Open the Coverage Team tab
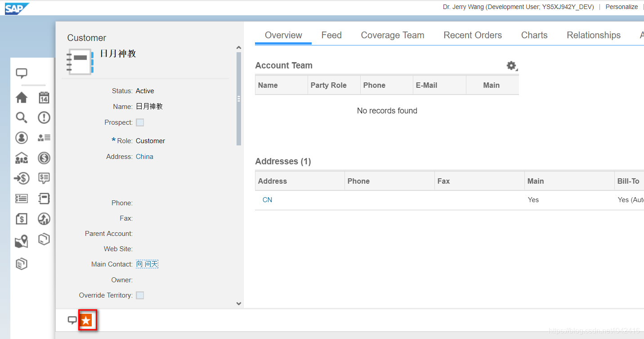This screenshot has width=644, height=339. [393, 35]
